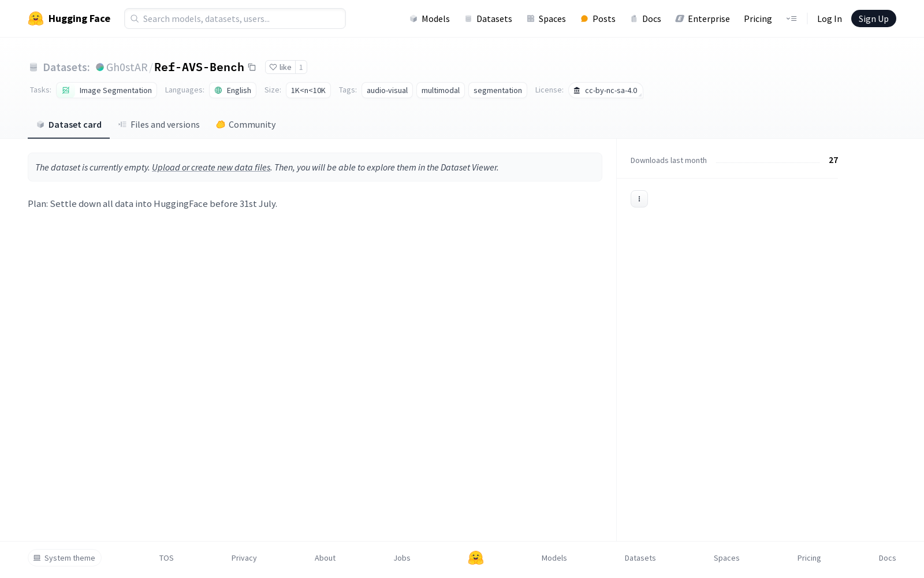Open the three-dot options menu in sidebar

[x=639, y=199]
